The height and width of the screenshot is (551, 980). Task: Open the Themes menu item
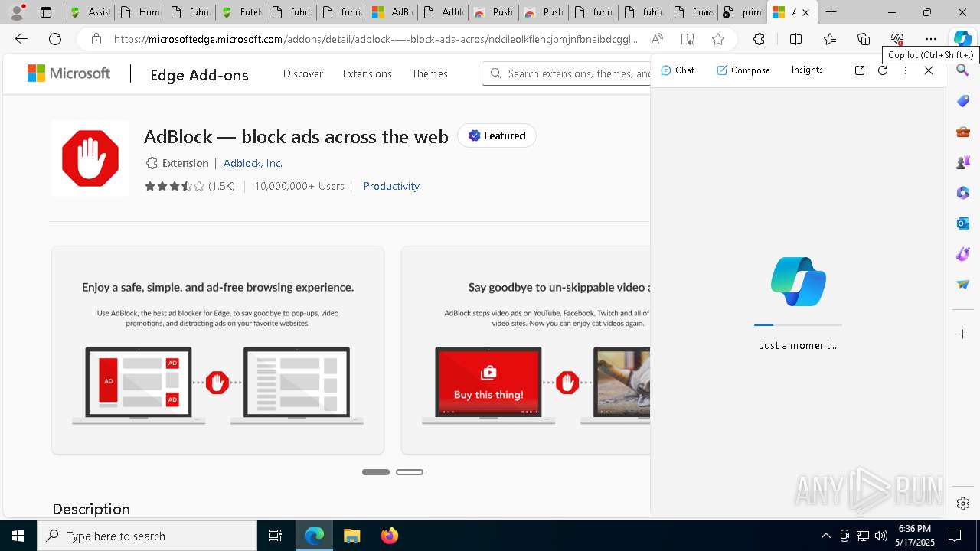pos(430,73)
